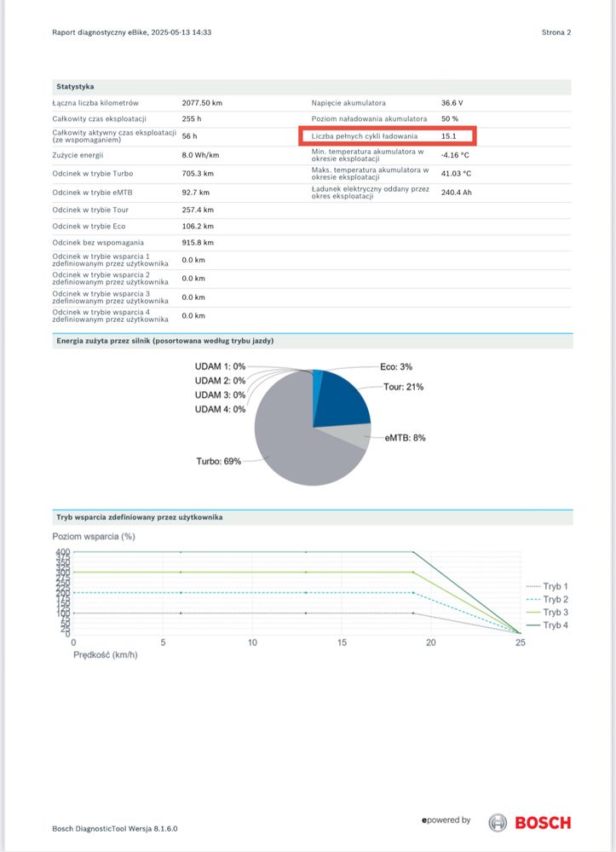616x852 pixels.
Task: Click the Bosch circular armature logo icon
Action: (x=497, y=823)
